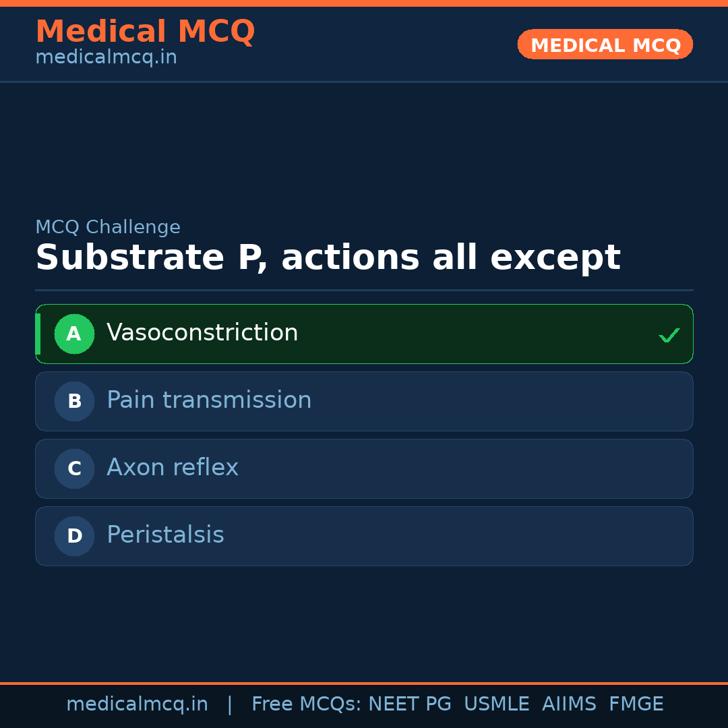Click the green checkmark icon
The width and height of the screenshot is (728, 728).
669,335
